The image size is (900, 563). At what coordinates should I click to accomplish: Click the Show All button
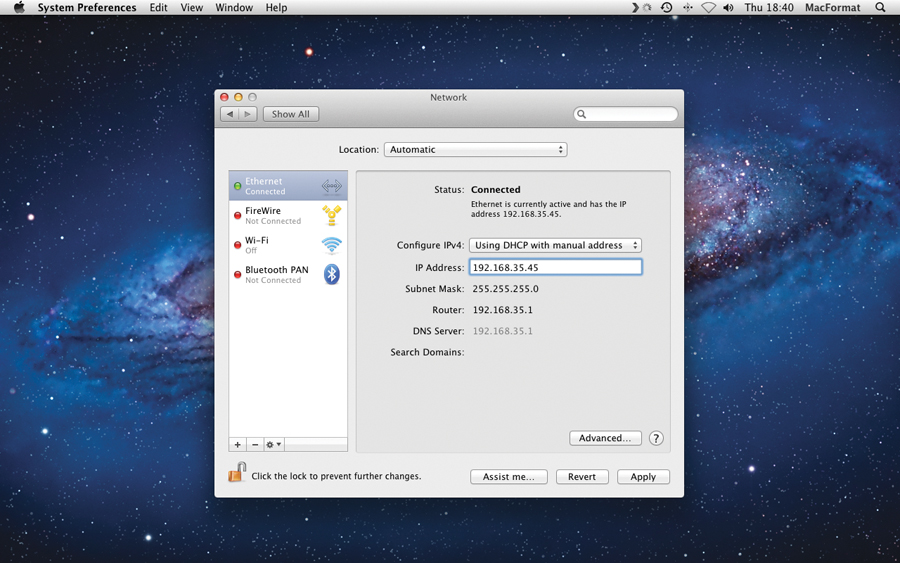coord(290,114)
